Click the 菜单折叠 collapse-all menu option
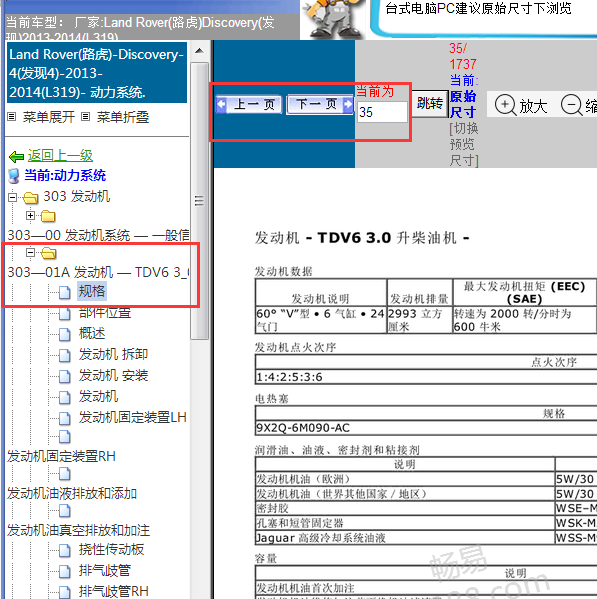The width and height of the screenshot is (597, 599). click(123, 117)
